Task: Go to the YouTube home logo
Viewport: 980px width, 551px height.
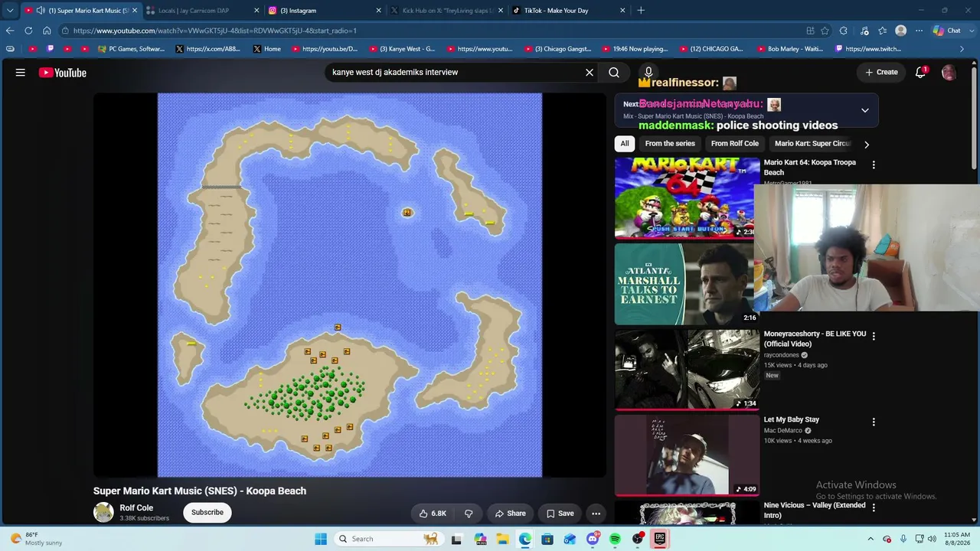Action: pyautogui.click(x=63, y=73)
